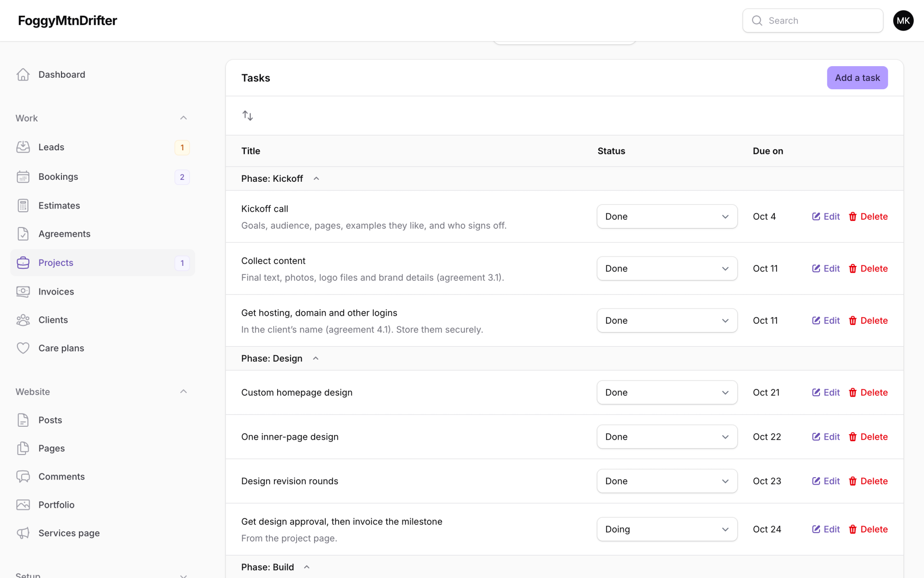Click the trash icon for design approval task
The width and height of the screenshot is (924, 578).
(x=853, y=529)
